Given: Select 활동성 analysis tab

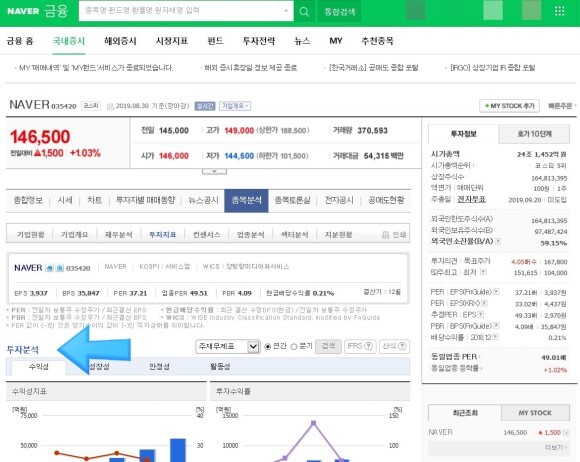Looking at the screenshot, I should pos(220,367).
